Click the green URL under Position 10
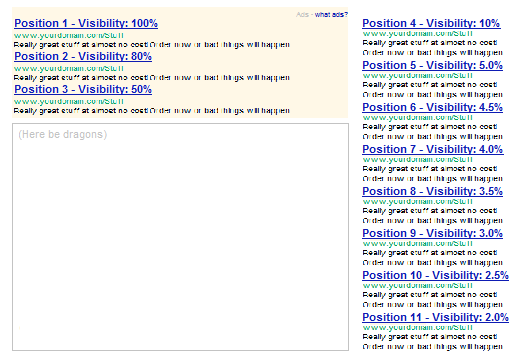This screenshot has height=360, width=523. click(418, 286)
